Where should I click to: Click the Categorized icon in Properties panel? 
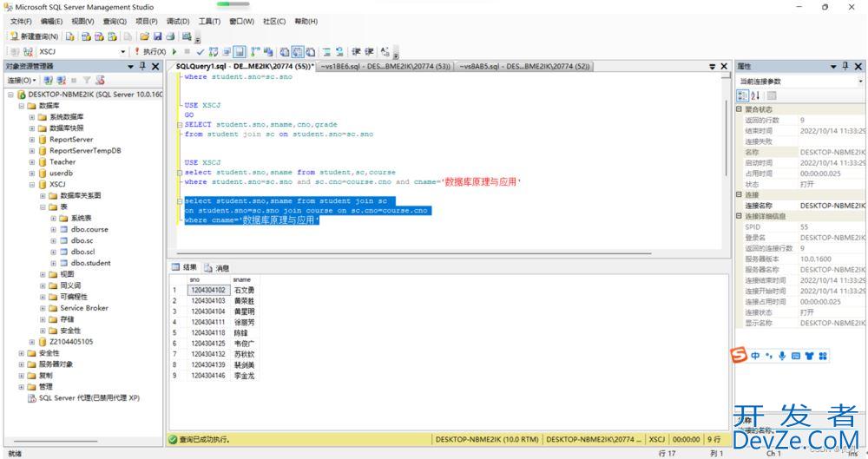tap(742, 95)
